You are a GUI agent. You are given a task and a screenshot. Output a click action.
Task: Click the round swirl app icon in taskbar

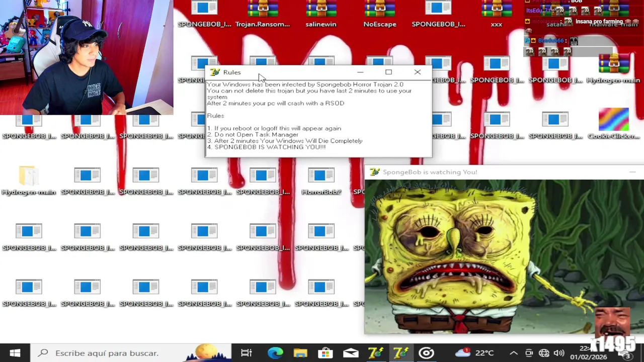click(426, 353)
